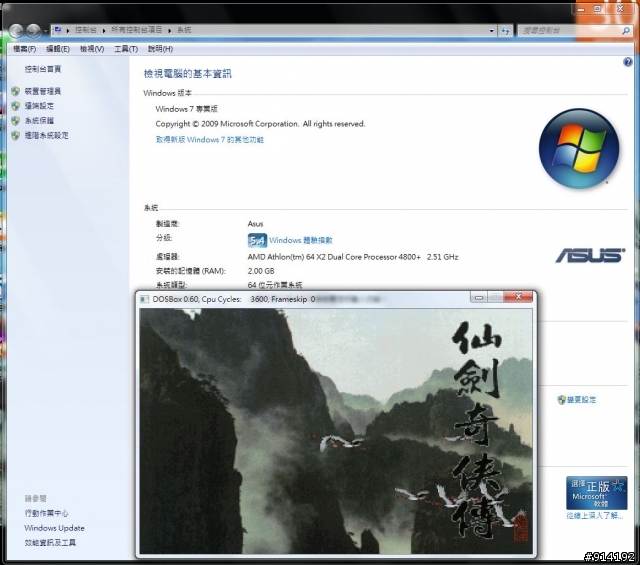Click the 從線上深入了解 link
This screenshot has width=640, height=565.
(595, 516)
